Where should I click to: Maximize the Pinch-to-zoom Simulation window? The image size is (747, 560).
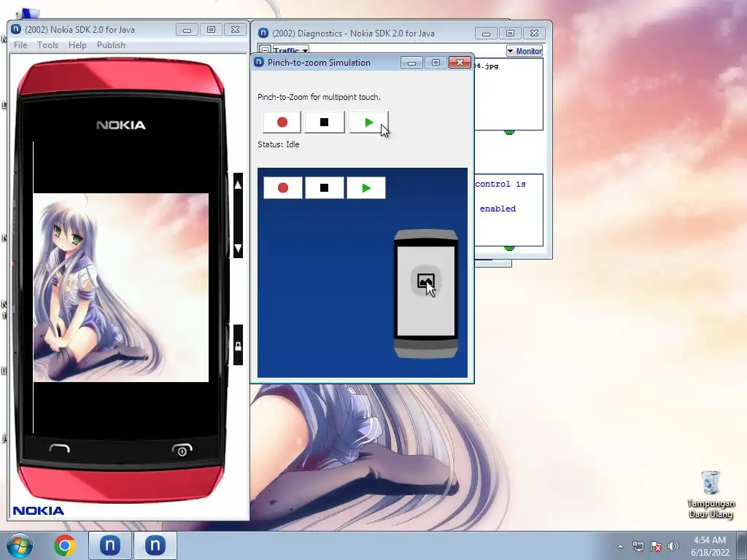point(436,63)
